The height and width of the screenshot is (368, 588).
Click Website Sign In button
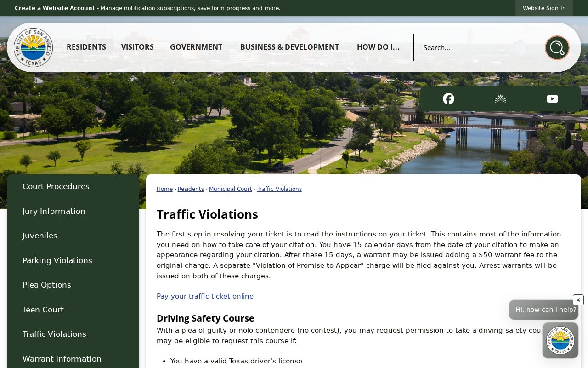click(544, 8)
